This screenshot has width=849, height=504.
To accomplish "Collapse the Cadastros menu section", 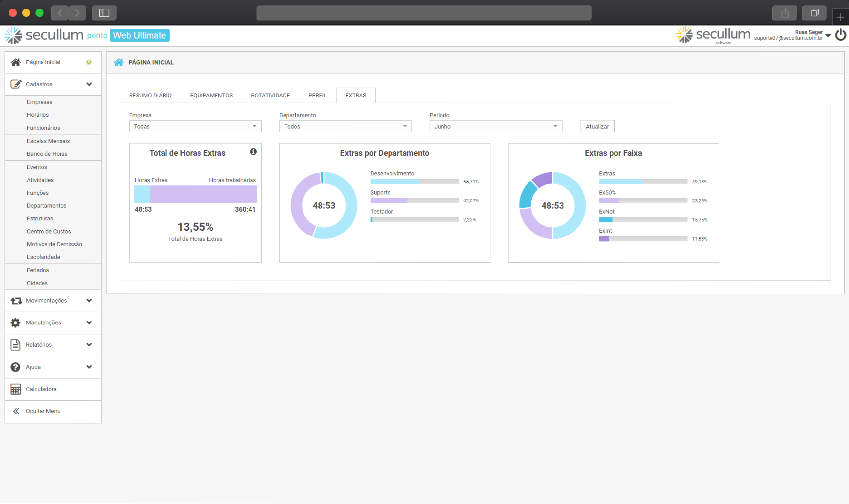I will [x=89, y=84].
